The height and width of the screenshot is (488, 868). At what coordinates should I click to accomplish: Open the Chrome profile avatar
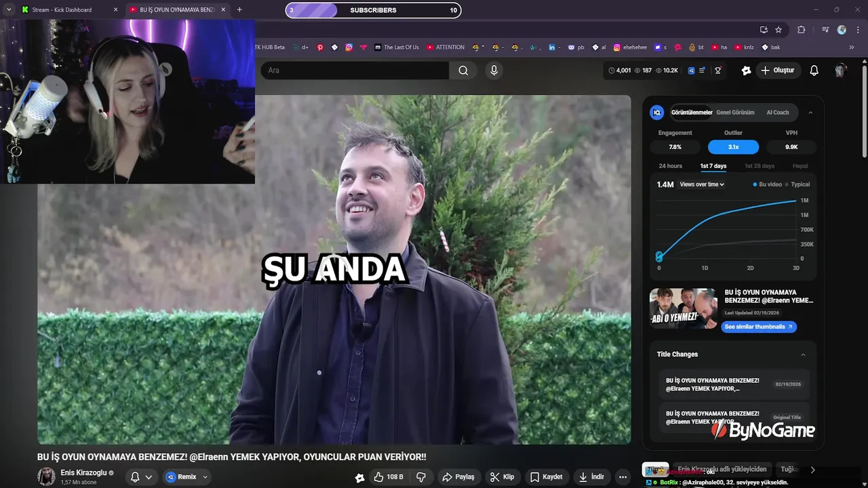coord(842,30)
